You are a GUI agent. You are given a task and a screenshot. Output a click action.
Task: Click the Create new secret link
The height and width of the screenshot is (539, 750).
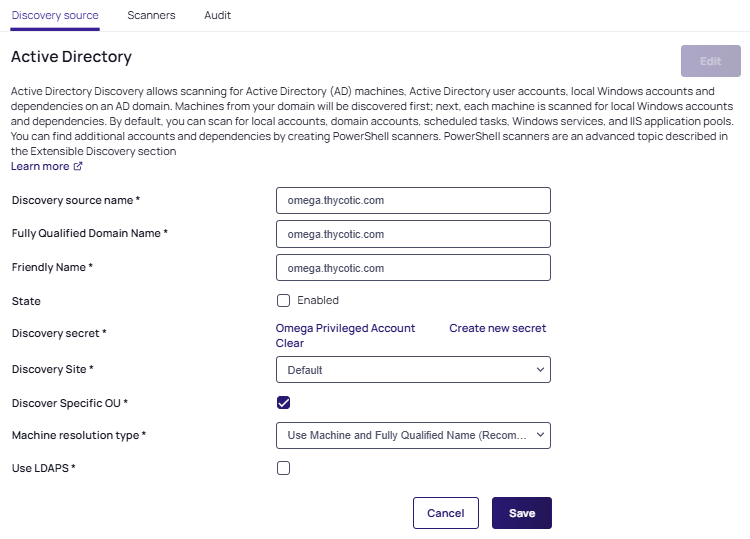point(497,328)
